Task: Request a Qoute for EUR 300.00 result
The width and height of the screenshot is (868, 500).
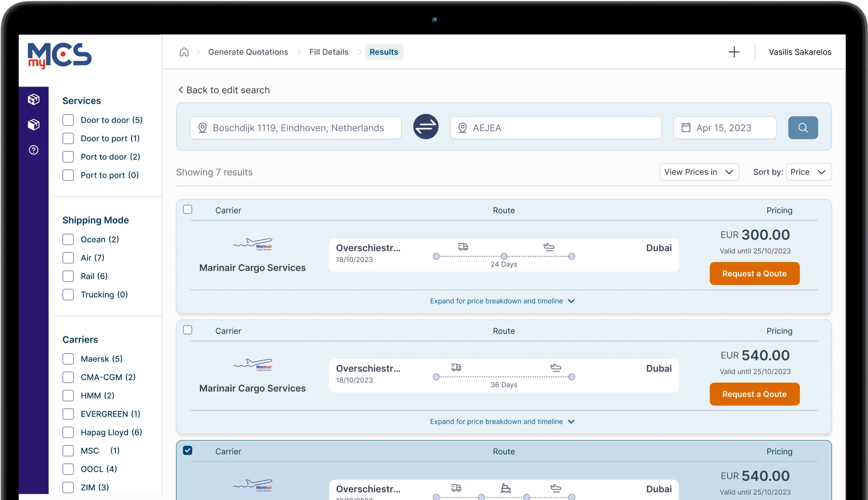Action: 754,273
